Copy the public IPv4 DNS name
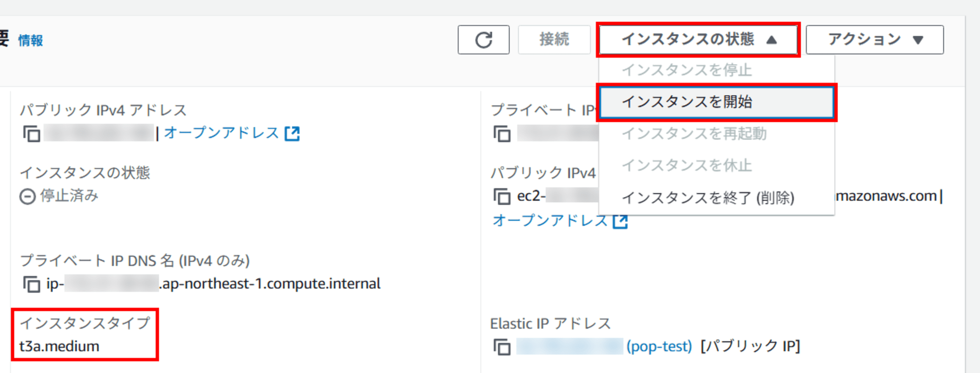 click(502, 196)
